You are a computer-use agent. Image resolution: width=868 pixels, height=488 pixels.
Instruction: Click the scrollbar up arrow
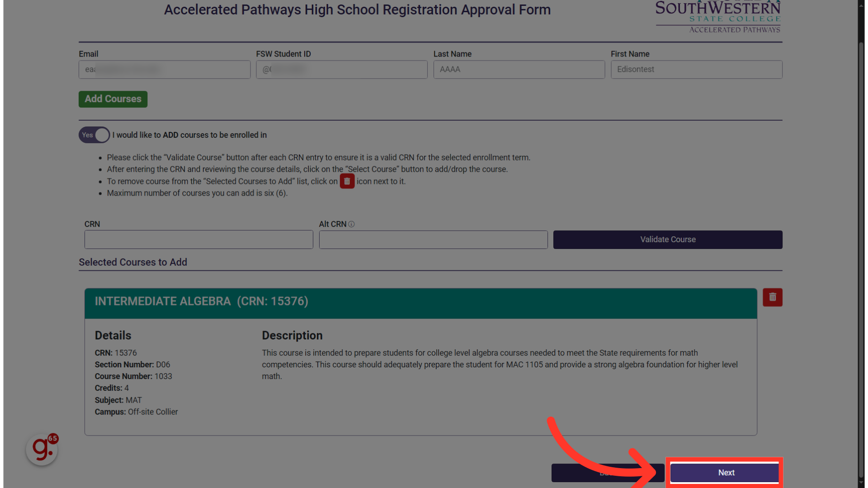tap(862, 5)
